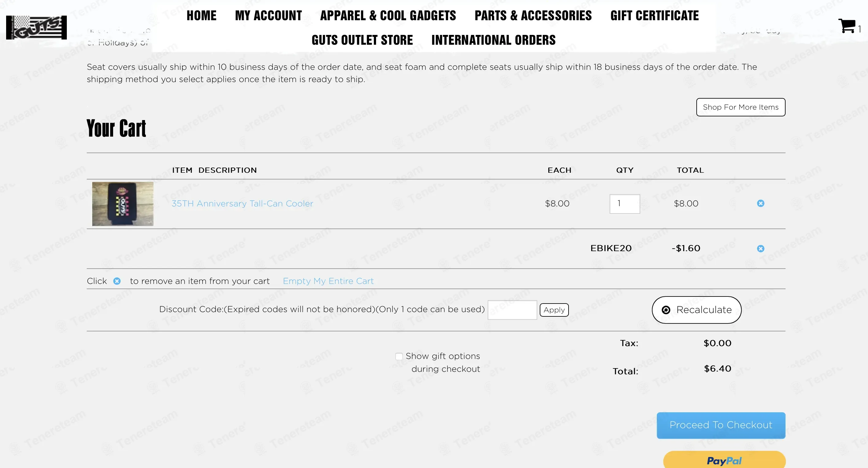Open International Orders page

click(493, 40)
